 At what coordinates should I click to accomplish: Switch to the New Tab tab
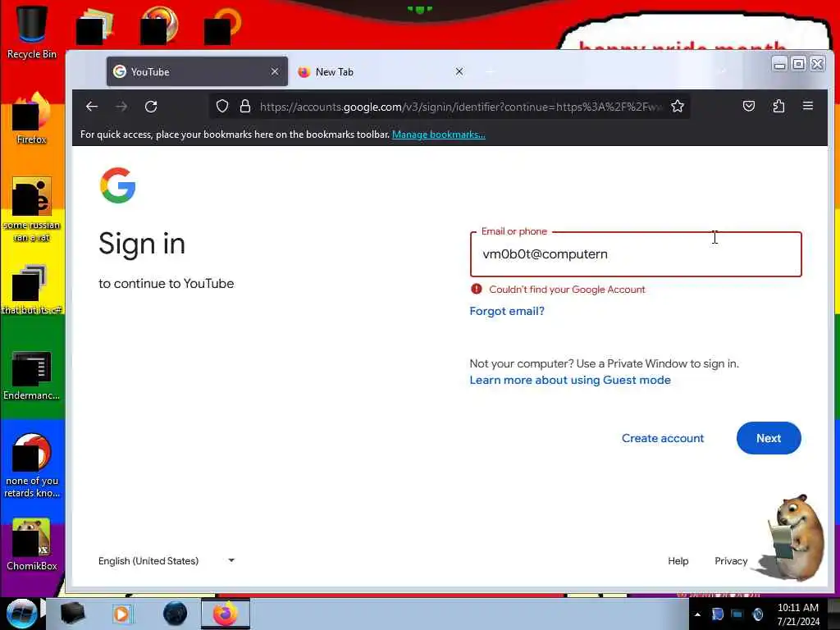(381, 71)
